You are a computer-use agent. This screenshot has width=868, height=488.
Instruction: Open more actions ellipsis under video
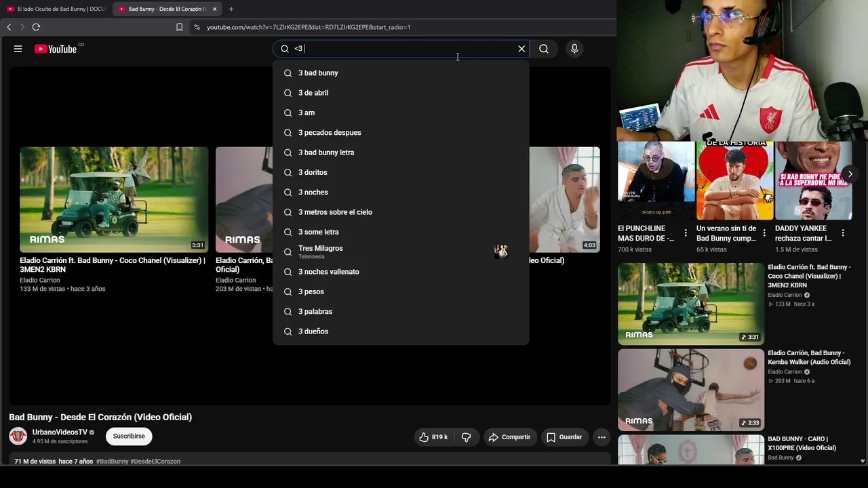601,437
